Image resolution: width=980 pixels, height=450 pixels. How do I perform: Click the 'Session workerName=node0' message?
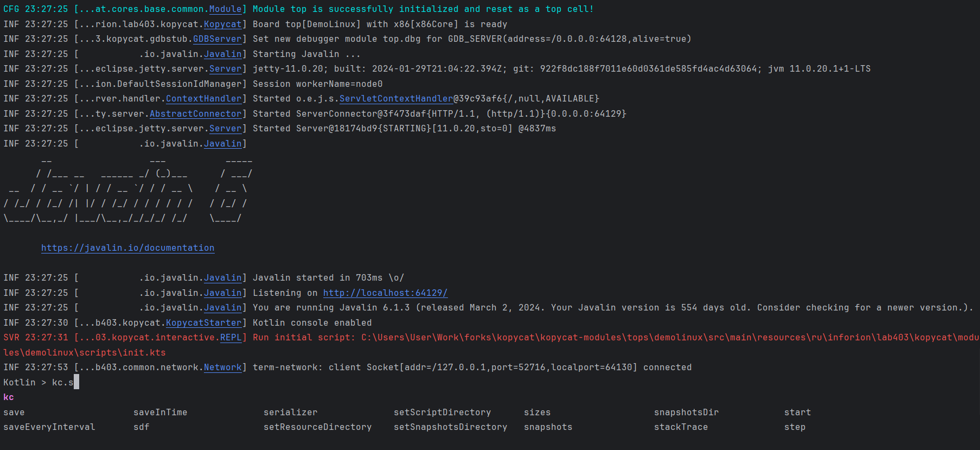pos(318,84)
